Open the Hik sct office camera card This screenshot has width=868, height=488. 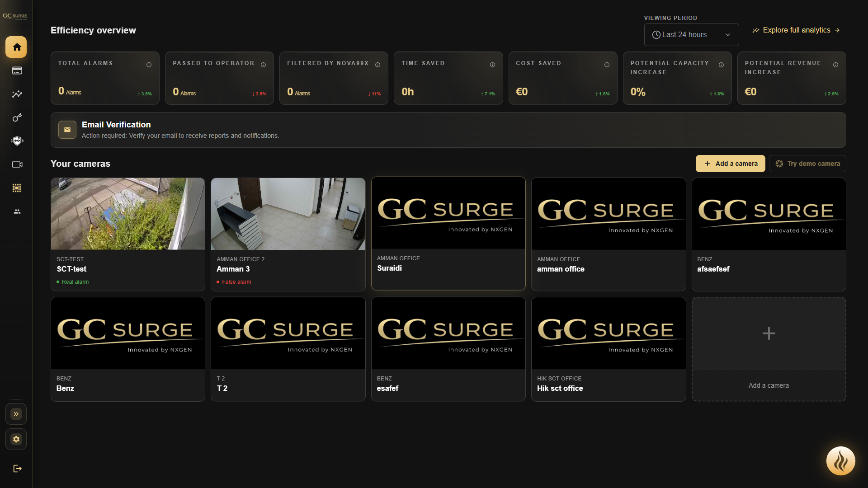(x=609, y=349)
